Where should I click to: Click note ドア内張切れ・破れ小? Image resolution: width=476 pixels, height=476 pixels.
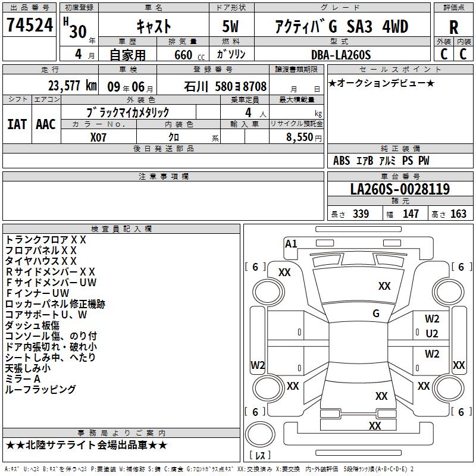51,346
